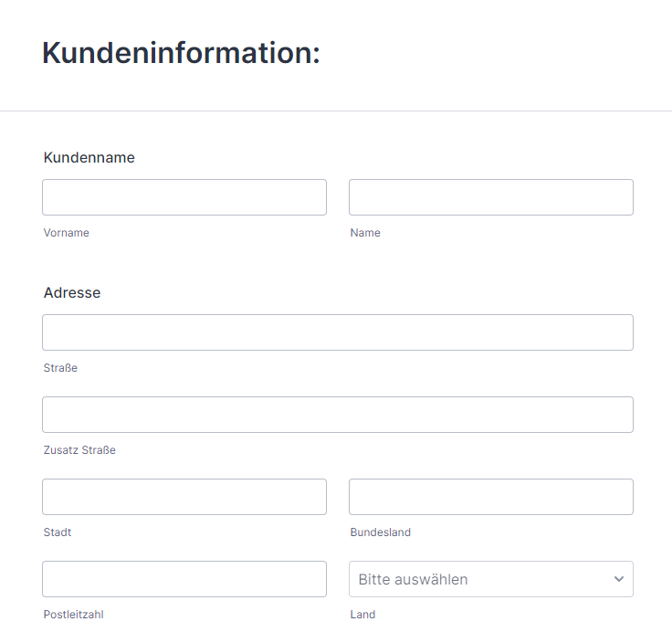Click the 'Adresse' section label
Screen dimensions: 672x632
(x=72, y=293)
